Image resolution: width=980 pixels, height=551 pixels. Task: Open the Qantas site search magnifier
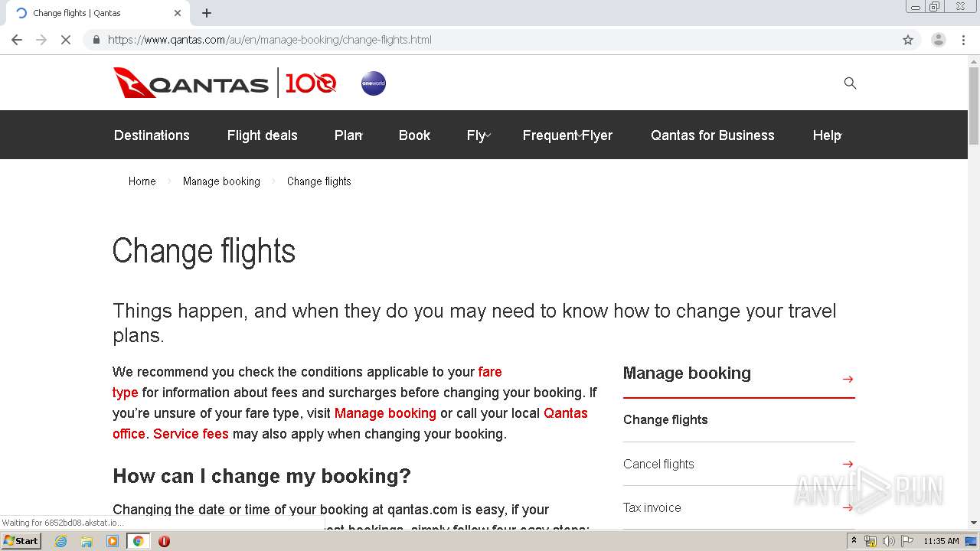coord(850,83)
